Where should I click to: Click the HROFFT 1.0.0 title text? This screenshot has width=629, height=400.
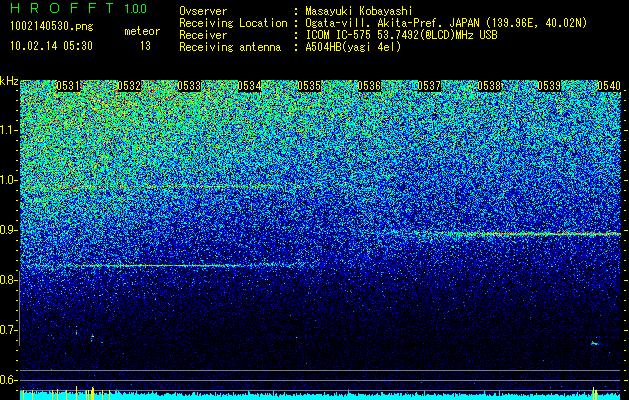[79, 8]
